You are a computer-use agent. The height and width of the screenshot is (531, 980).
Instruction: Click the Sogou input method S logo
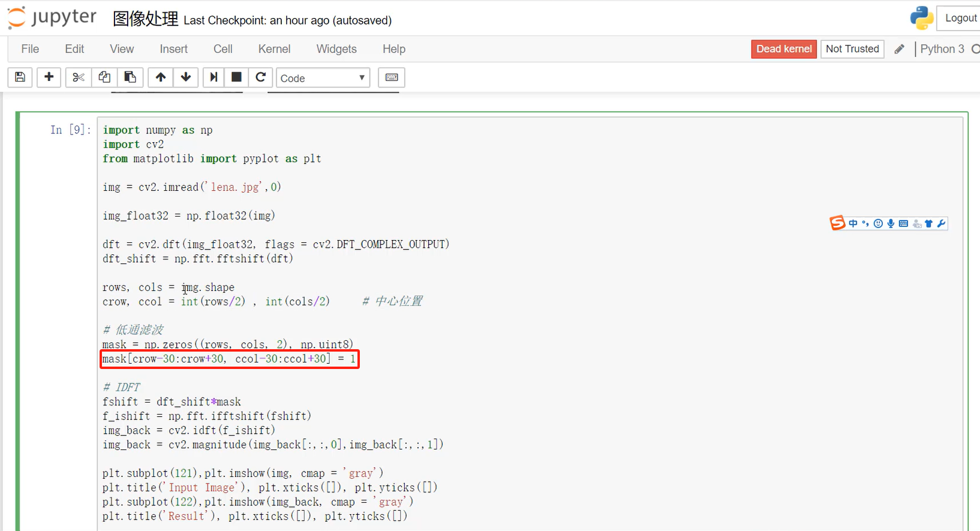(837, 223)
